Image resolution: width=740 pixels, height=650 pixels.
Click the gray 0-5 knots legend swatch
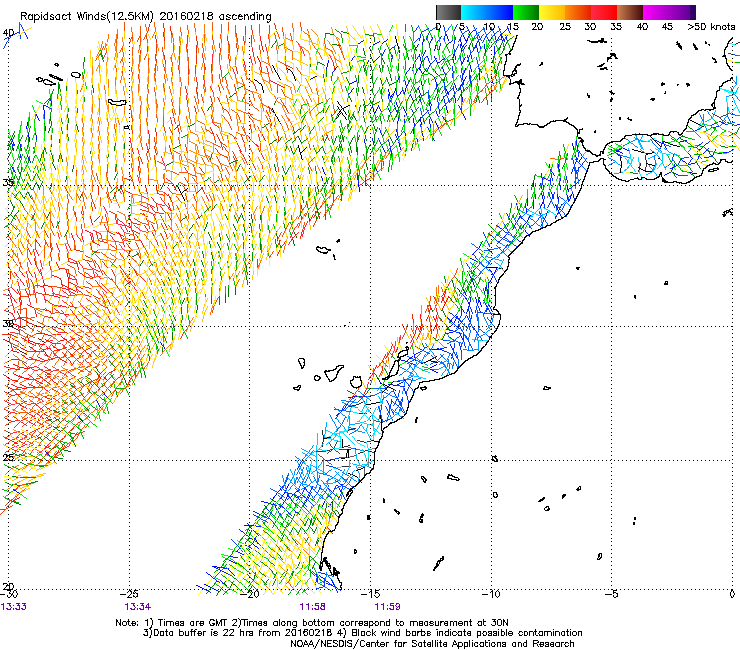[448, 12]
